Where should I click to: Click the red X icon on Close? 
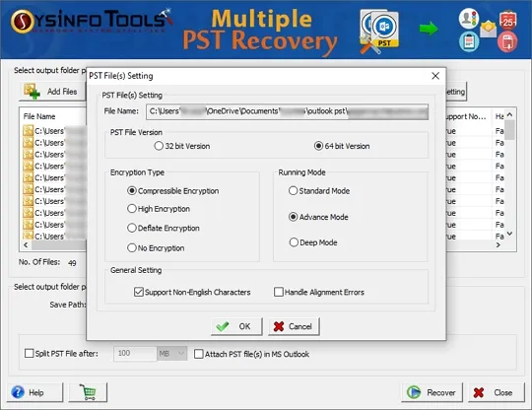coord(479,392)
